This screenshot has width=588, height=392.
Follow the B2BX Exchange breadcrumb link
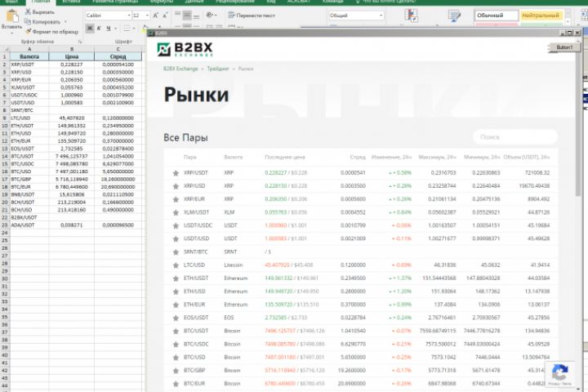(180, 69)
